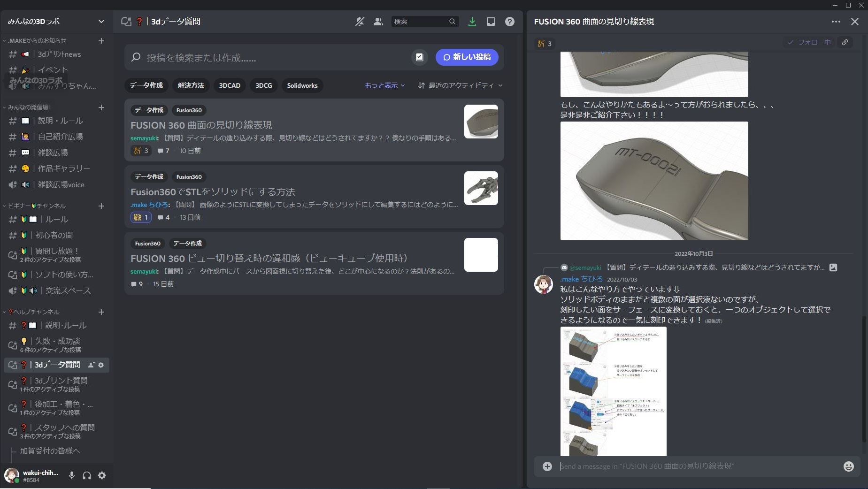Viewport: 868px width, 489px height.
Task: Select the 3DCAD tag filter
Action: coord(230,85)
